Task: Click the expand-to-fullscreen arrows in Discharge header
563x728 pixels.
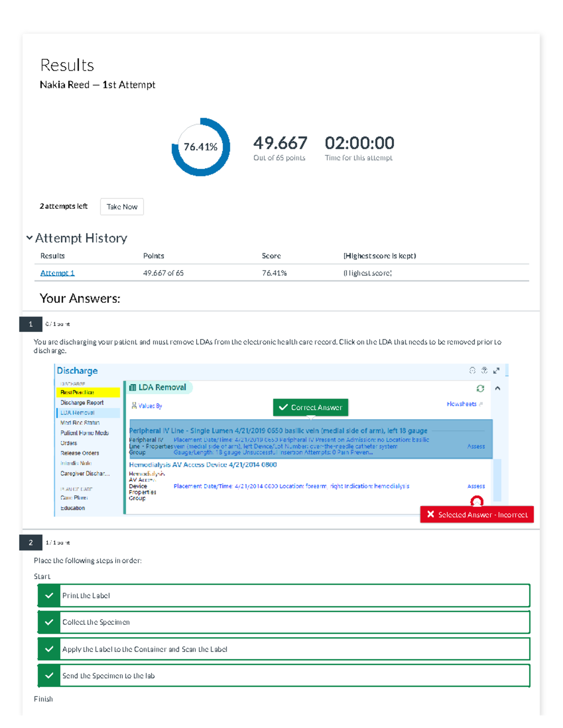Action: [x=496, y=370]
